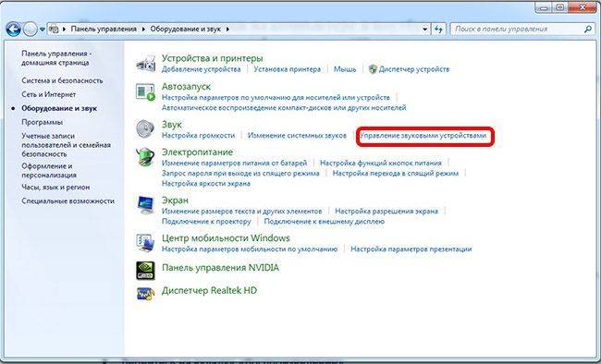
Task: Click the Realtek HD Manager icon
Action: [x=146, y=294]
